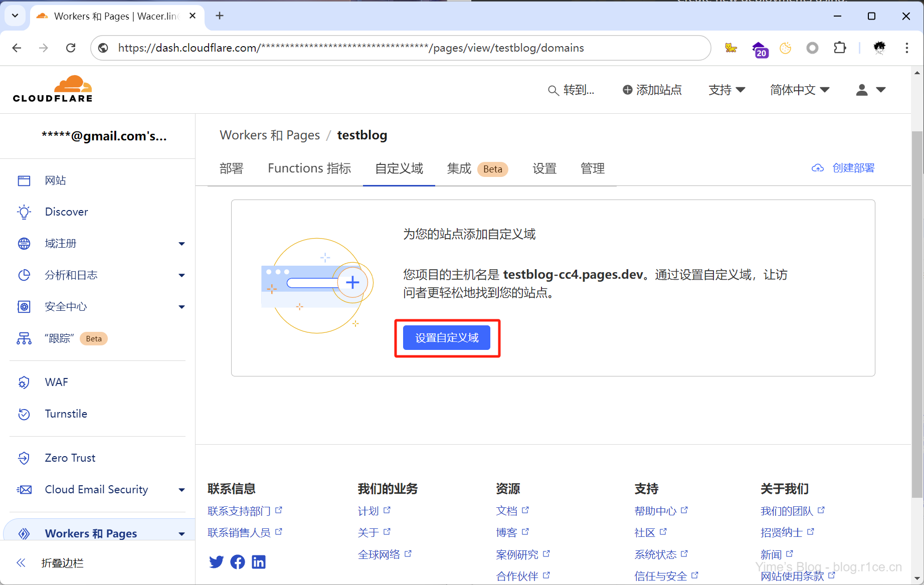This screenshot has height=585, width=924.
Task: Open the LinkedIn social link icon
Action: tap(259, 562)
